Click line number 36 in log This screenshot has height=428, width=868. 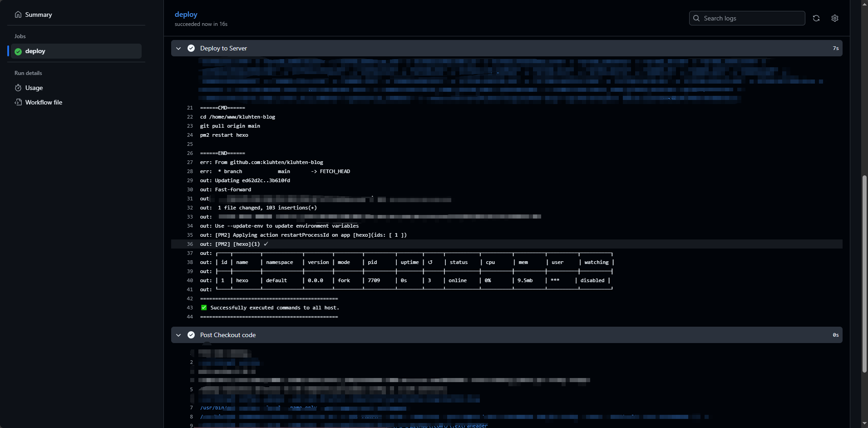pyautogui.click(x=190, y=244)
